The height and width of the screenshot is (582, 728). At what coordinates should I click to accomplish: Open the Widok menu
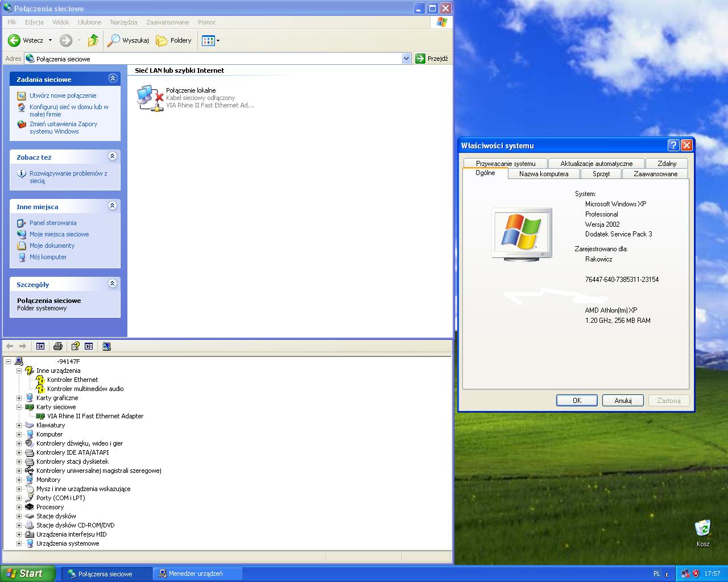coord(61,22)
